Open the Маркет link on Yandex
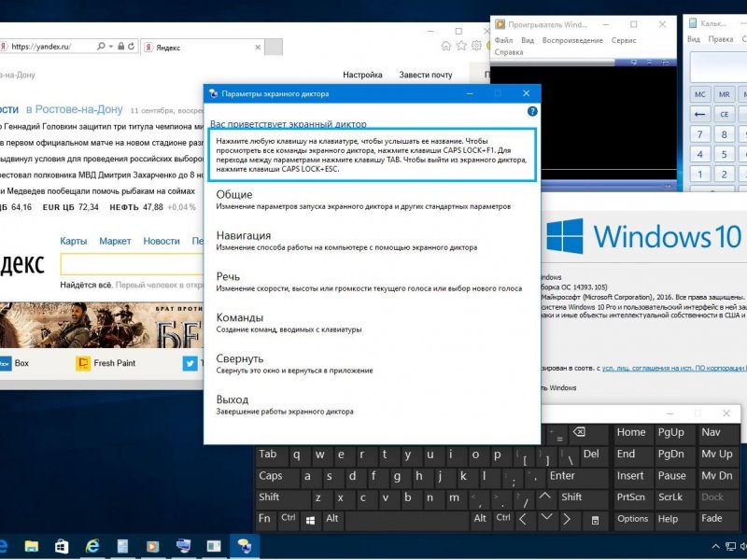The image size is (747, 560). click(x=115, y=241)
